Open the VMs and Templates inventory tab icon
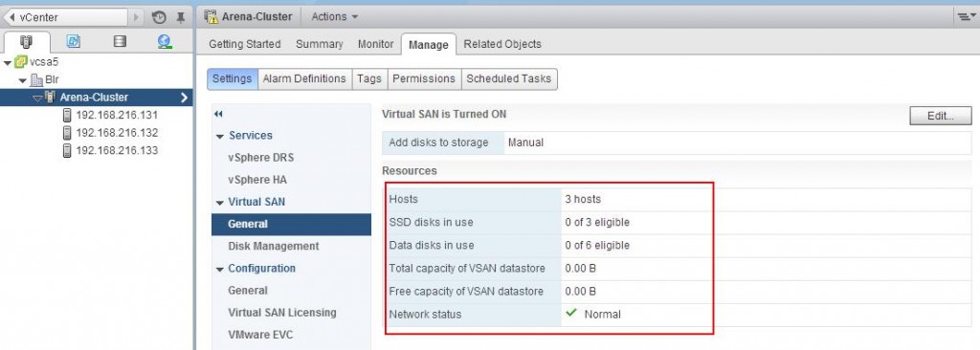The width and height of the screenshot is (980, 350). coord(73,41)
